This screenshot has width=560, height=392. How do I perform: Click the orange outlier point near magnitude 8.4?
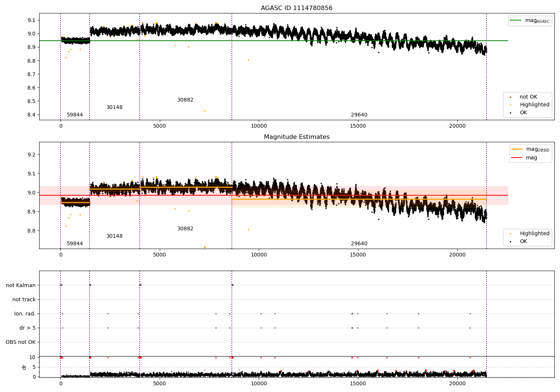pyautogui.click(x=205, y=111)
